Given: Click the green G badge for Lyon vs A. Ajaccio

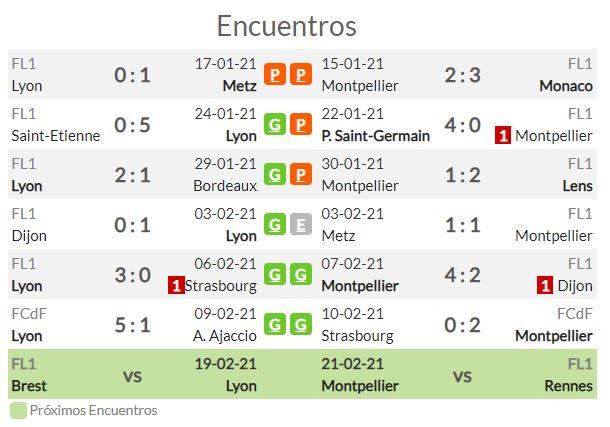Looking at the screenshot, I should tap(275, 324).
